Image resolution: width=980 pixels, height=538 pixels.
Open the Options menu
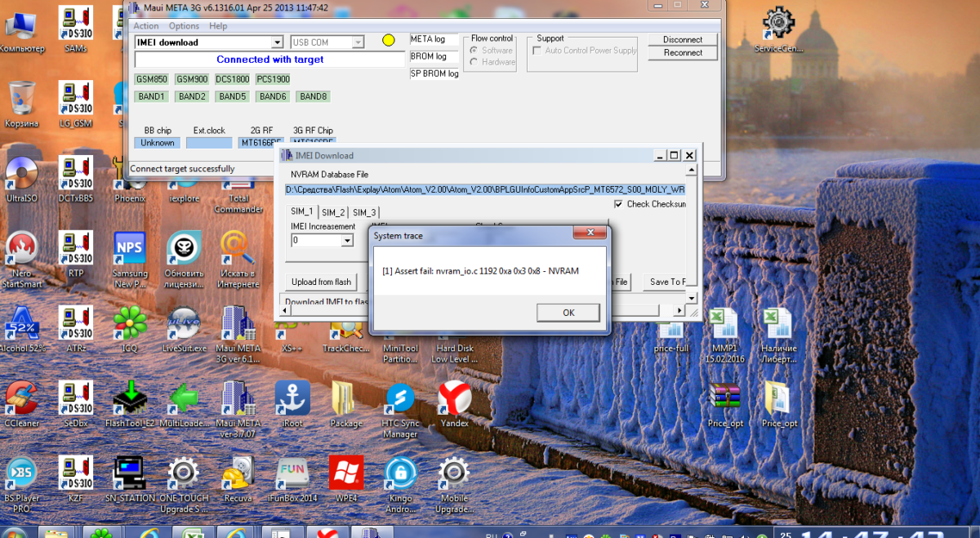pyautogui.click(x=184, y=26)
